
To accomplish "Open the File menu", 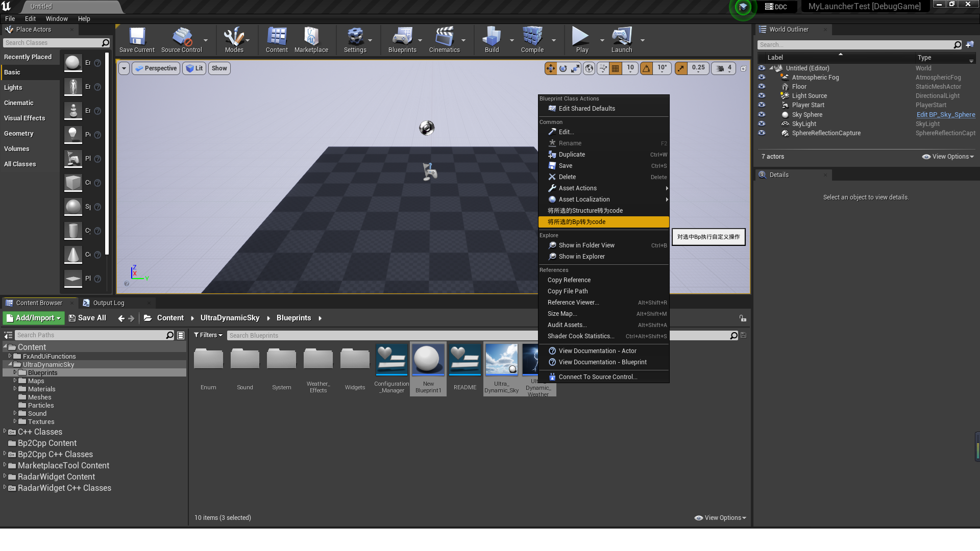I will click(x=10, y=18).
